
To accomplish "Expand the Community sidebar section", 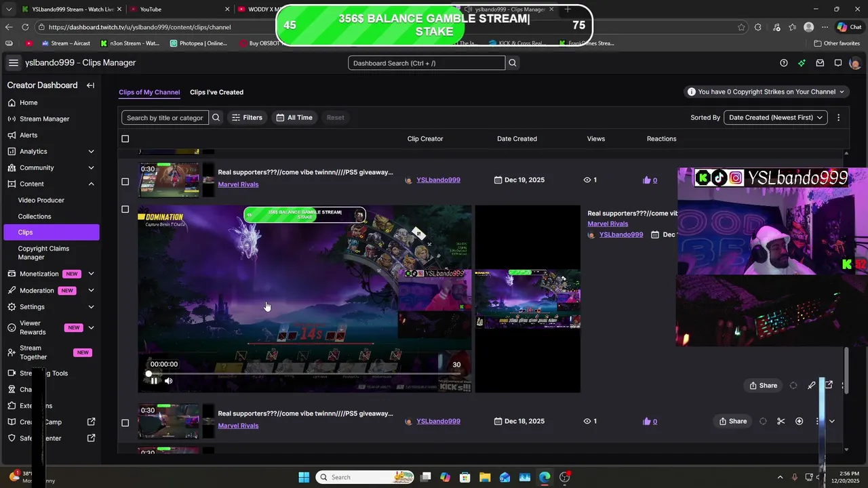I will pos(91,167).
